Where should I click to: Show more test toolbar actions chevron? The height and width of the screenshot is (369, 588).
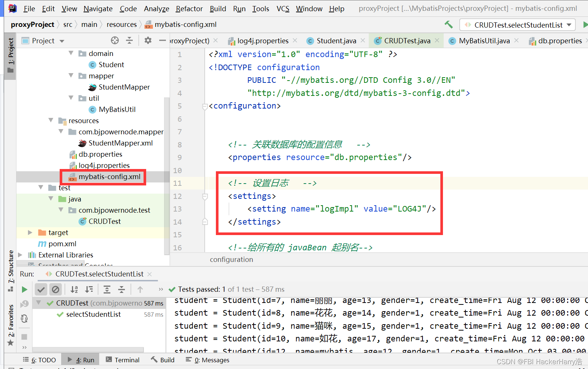[x=161, y=289]
